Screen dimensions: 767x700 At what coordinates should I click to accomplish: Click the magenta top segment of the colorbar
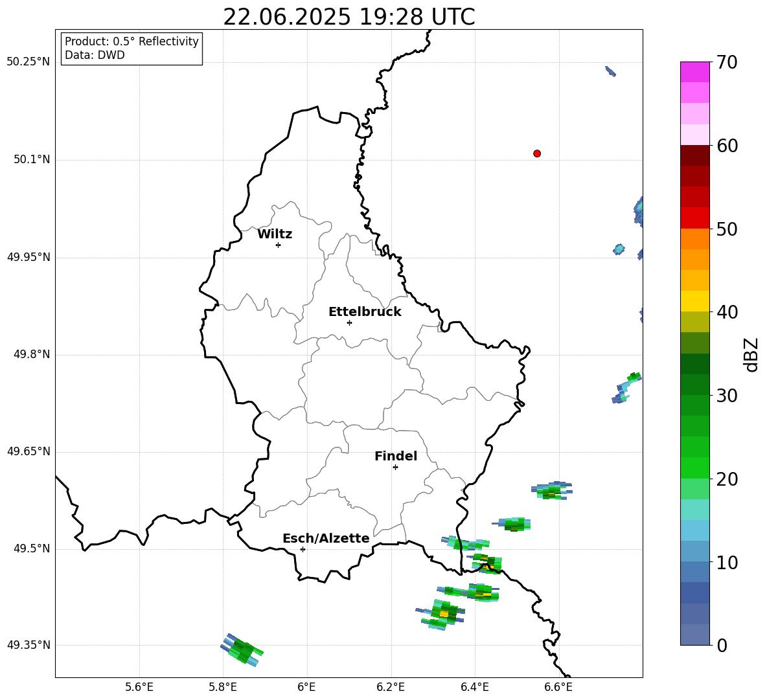pos(694,72)
